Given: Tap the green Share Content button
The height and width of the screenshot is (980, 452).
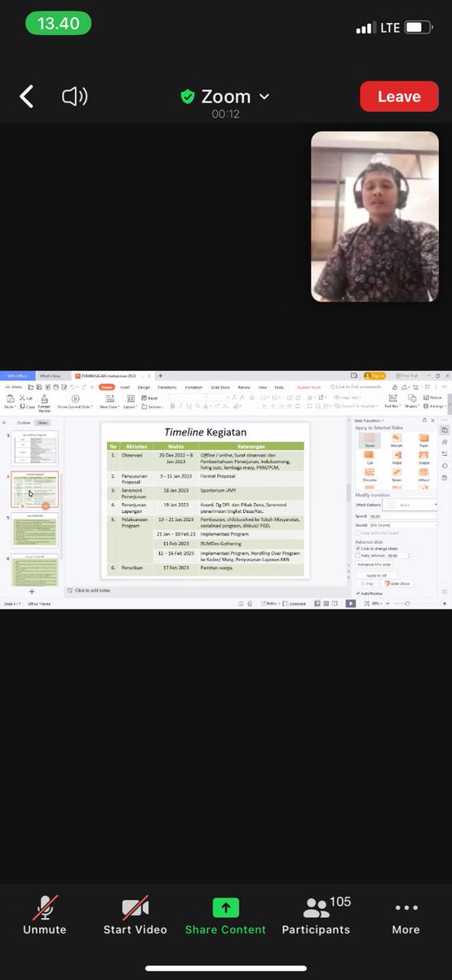Looking at the screenshot, I should 225,915.
